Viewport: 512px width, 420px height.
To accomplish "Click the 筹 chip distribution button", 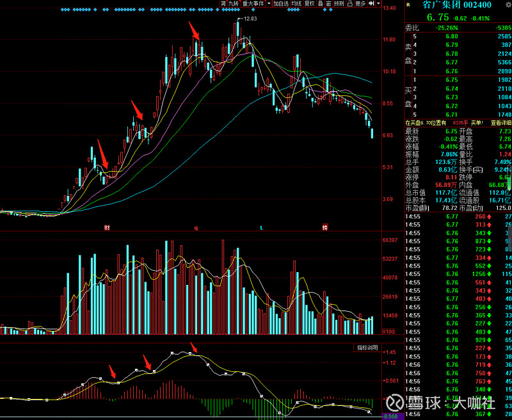I will pos(223,3).
